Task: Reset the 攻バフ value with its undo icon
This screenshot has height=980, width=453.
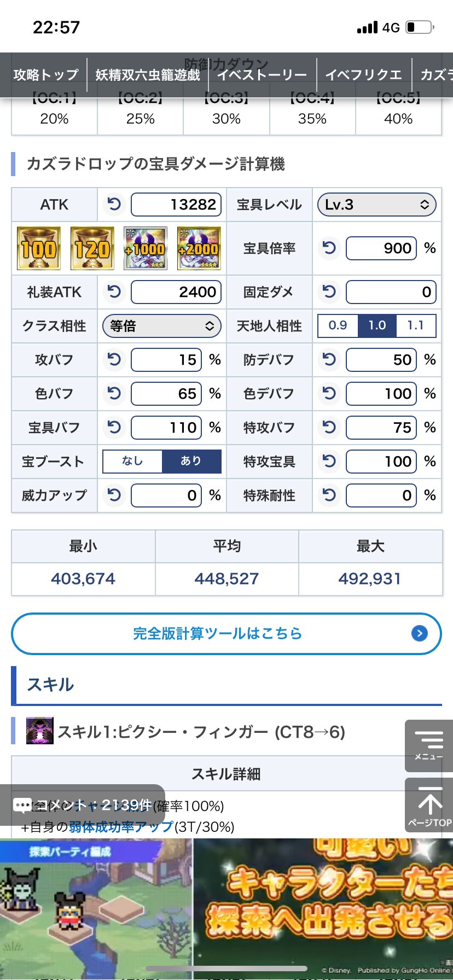Action: 114,359
